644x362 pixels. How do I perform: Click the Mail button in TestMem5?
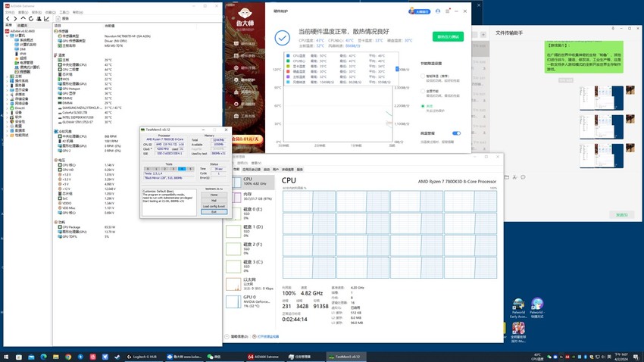(x=214, y=200)
